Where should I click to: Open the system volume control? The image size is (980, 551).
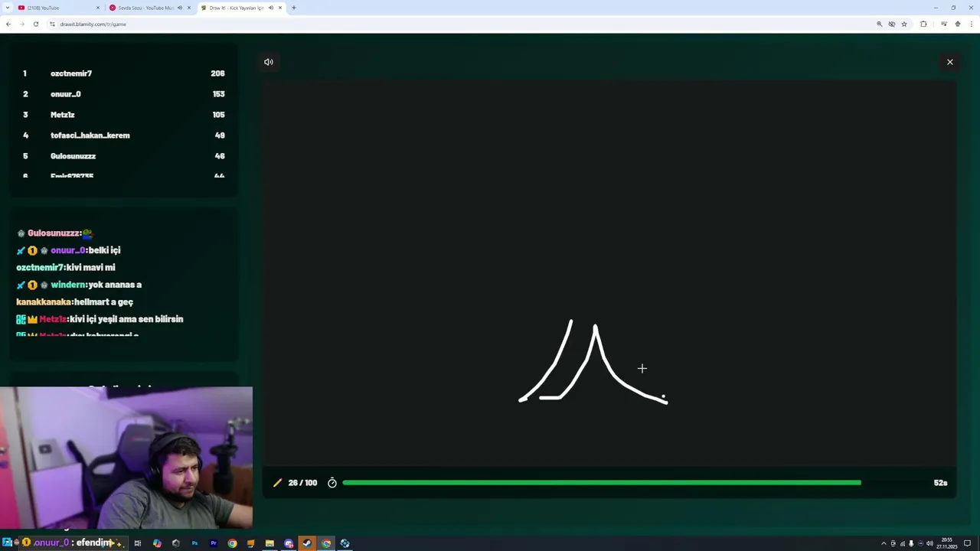click(929, 543)
